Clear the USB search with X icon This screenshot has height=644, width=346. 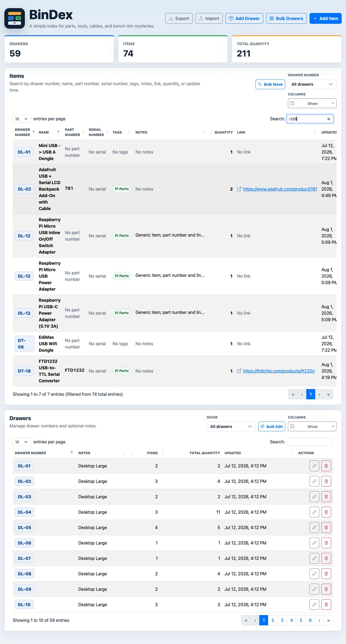[x=329, y=119]
